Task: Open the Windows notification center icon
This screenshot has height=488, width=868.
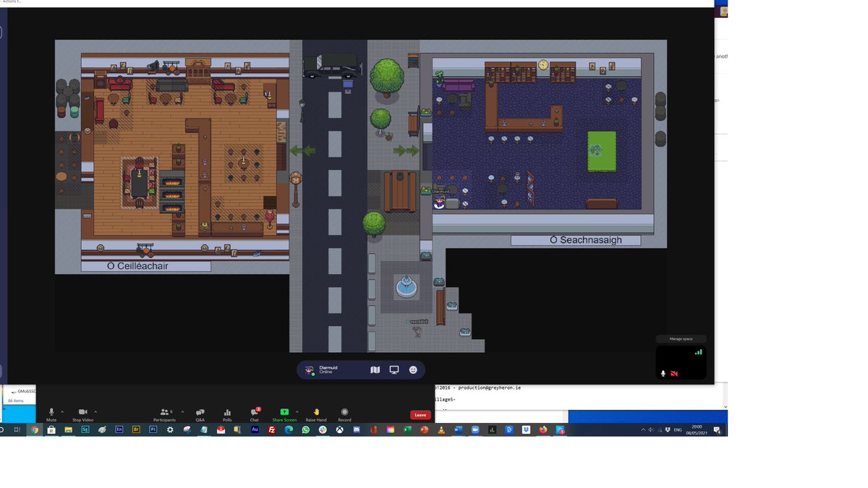Action: click(x=718, y=429)
